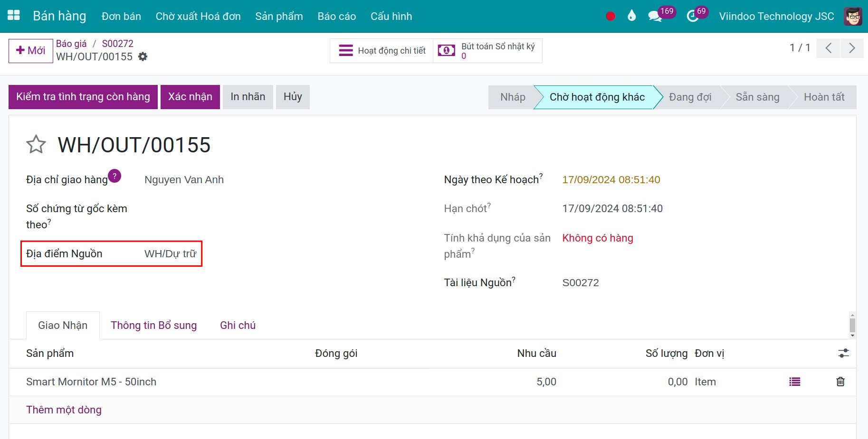Go to the next record arrow
This screenshot has width=868, height=439.
(852, 48)
